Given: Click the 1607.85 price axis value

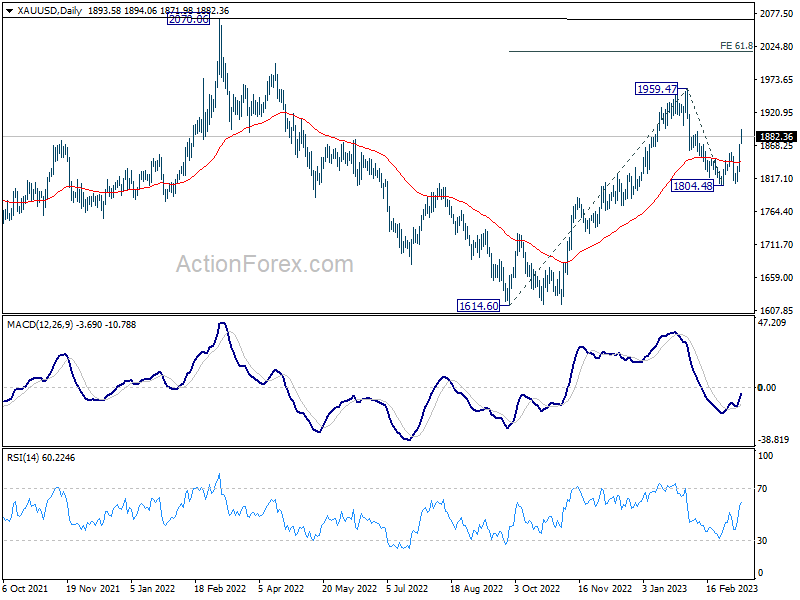Looking at the screenshot, I should [x=776, y=310].
